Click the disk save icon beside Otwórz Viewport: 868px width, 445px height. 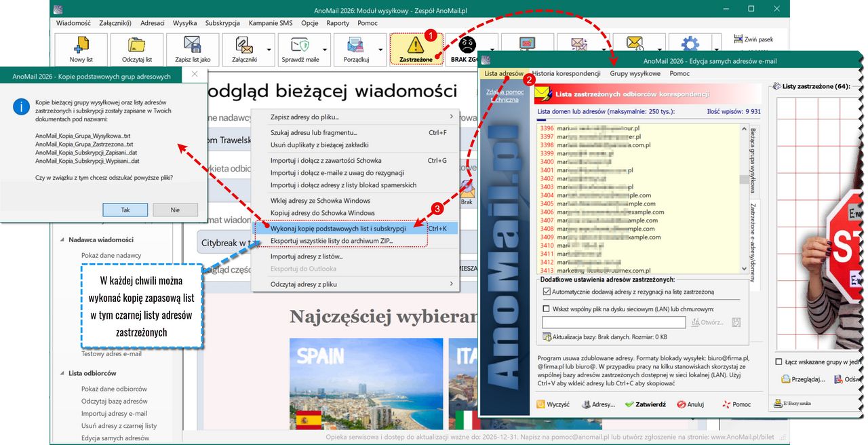click(x=737, y=322)
